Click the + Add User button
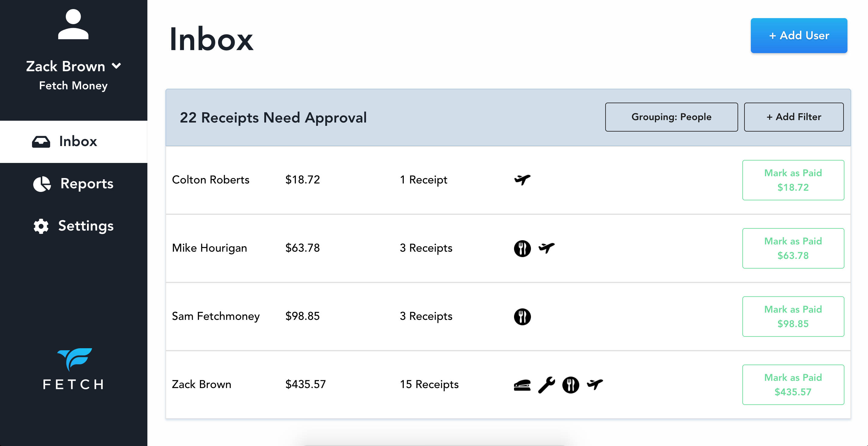This screenshot has height=446, width=868. pyautogui.click(x=799, y=35)
